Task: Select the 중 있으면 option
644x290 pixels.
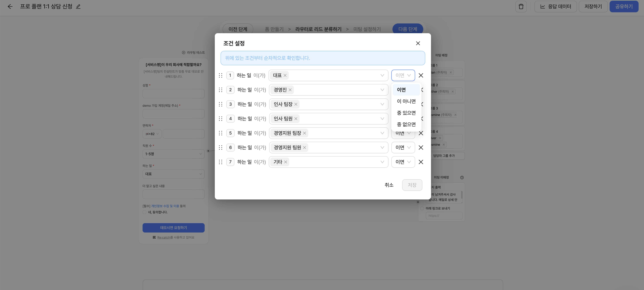Action: pyautogui.click(x=406, y=113)
